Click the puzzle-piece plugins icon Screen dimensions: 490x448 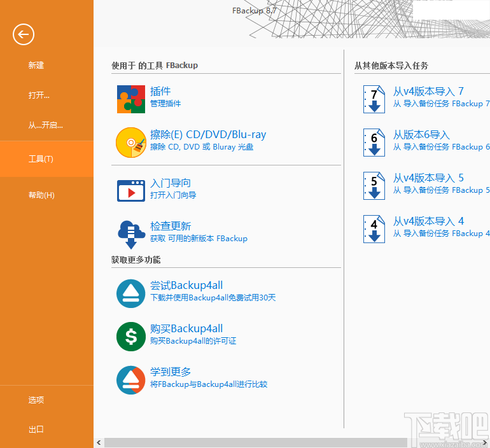(131, 99)
